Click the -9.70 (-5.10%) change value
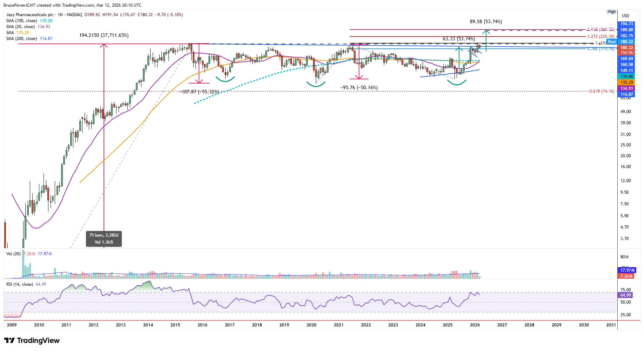644x351 pixels. (169, 15)
